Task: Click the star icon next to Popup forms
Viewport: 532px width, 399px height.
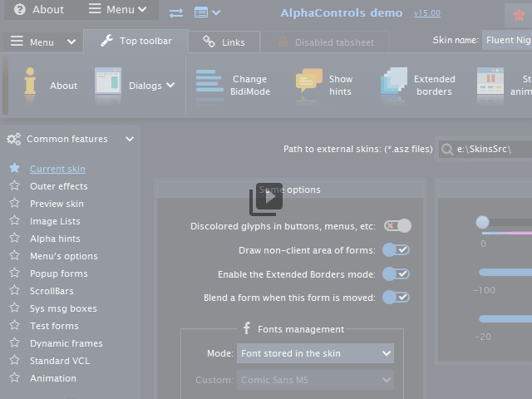Action: [x=15, y=273]
